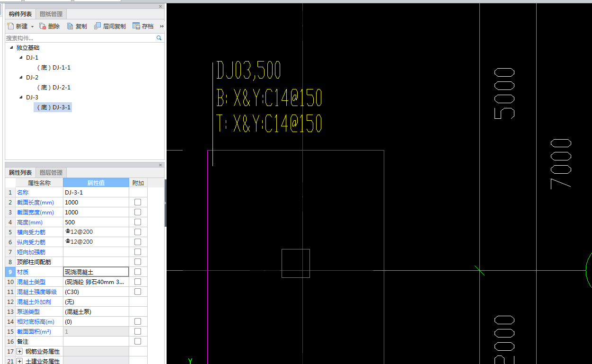Click the 复制 (Copy) icon
Image resolution: width=592 pixels, height=364 pixels.
[x=70, y=27]
